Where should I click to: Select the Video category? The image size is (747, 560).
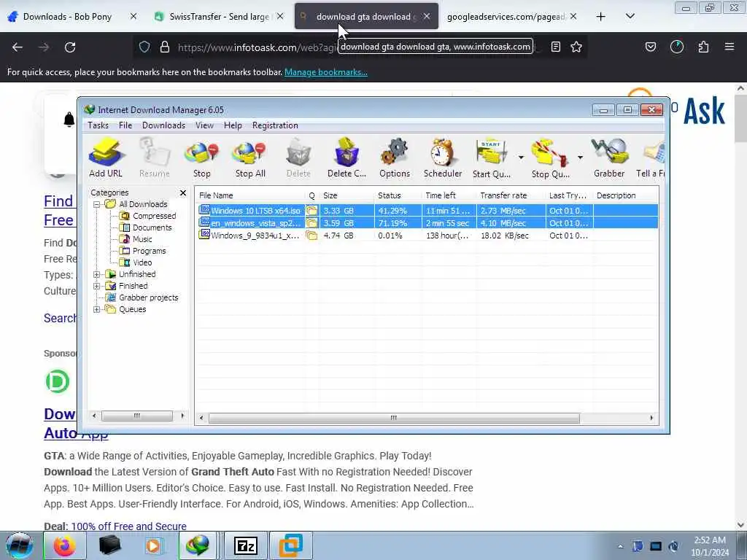(142, 262)
